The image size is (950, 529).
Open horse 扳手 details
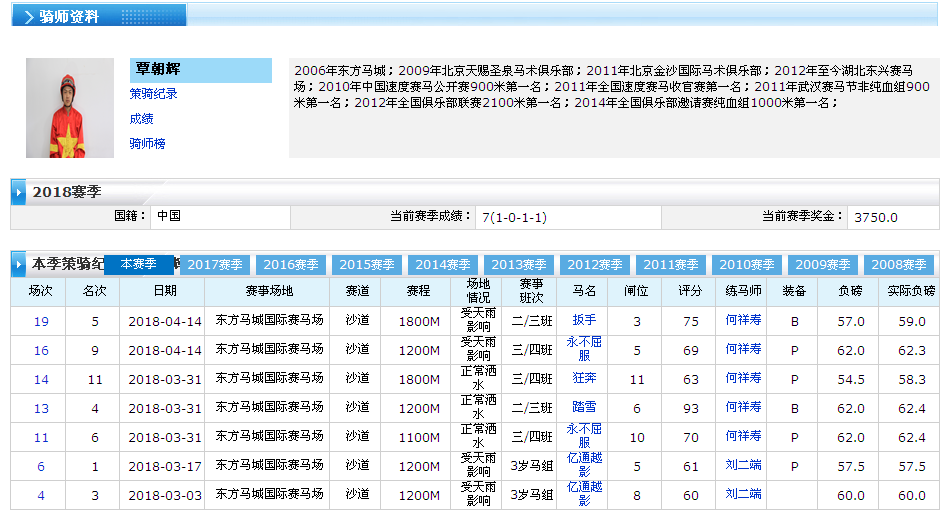(584, 321)
